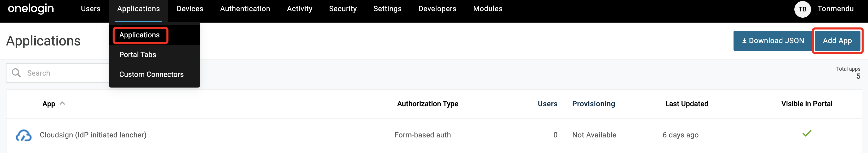Click the green Visible in Portal checkmark
Image resolution: width=868 pixels, height=153 pixels.
[807, 134]
